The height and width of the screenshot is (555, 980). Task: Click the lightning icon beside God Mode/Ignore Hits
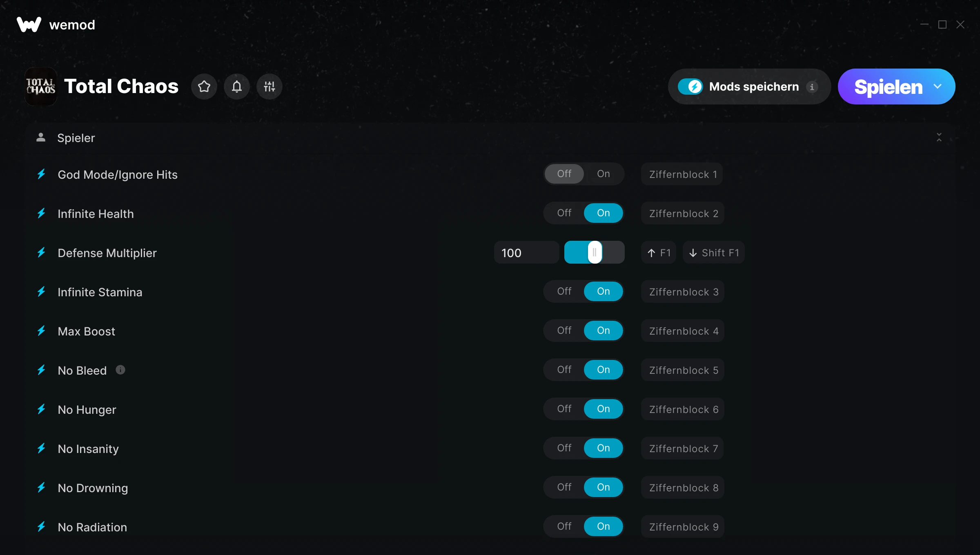(41, 174)
